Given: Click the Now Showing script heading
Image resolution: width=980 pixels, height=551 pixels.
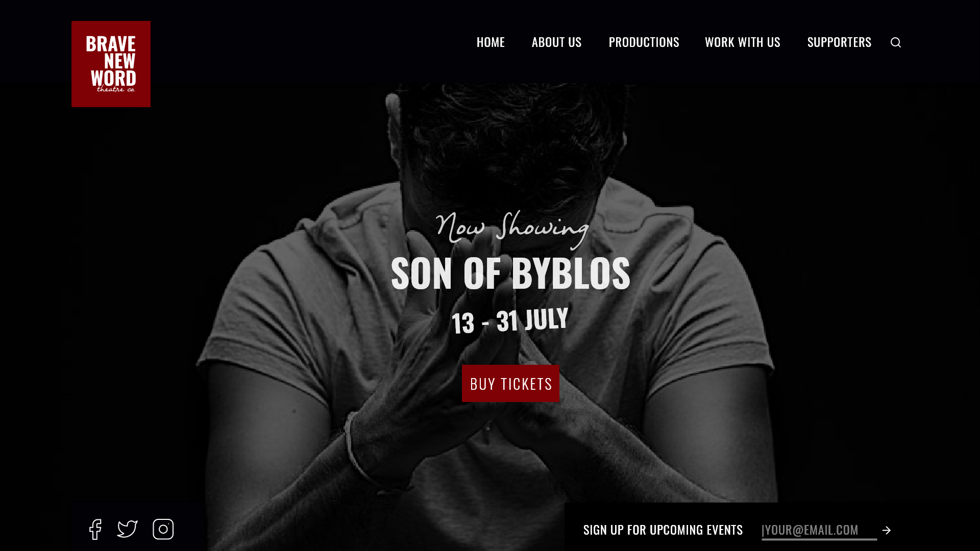Looking at the screenshot, I should click(x=512, y=229).
